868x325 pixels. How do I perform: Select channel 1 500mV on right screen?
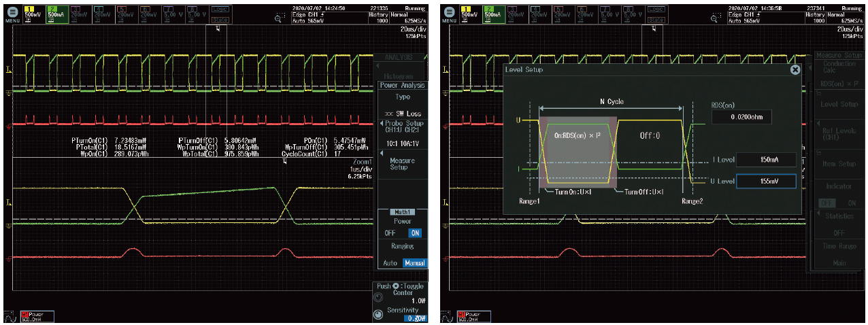coord(470,14)
